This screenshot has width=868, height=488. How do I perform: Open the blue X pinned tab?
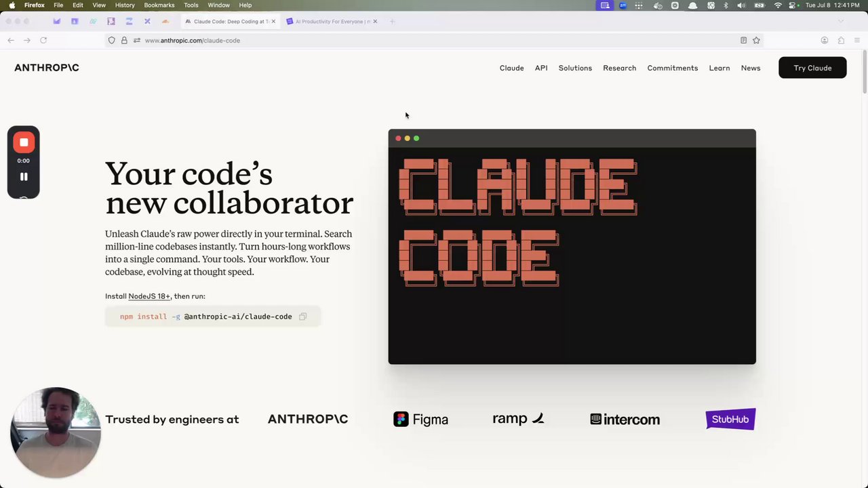[x=147, y=21]
